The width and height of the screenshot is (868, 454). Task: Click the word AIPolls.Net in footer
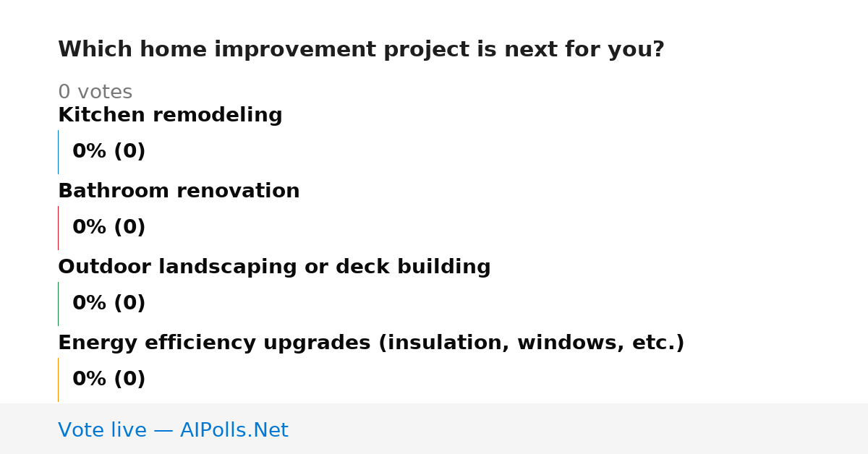click(234, 431)
